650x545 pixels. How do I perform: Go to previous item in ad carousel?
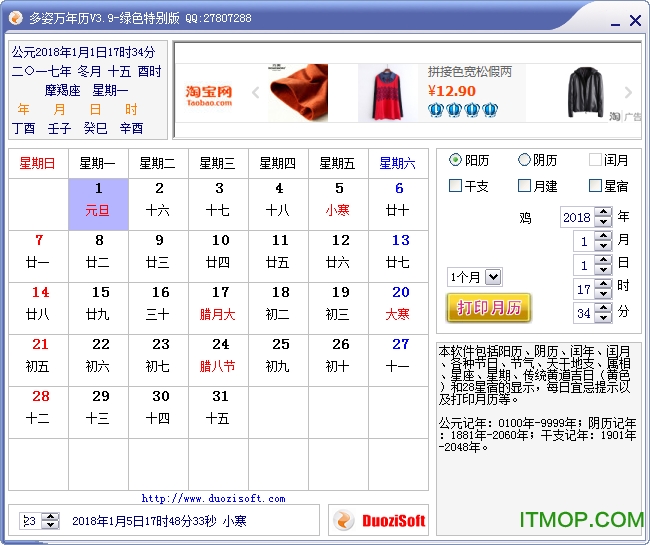tap(256, 92)
